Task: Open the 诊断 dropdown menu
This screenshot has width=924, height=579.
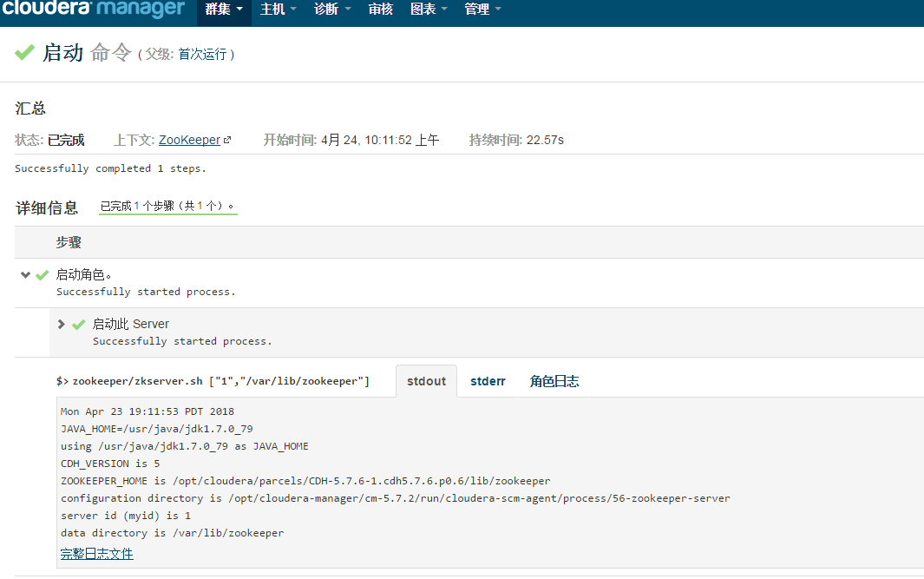Action: coord(332,10)
